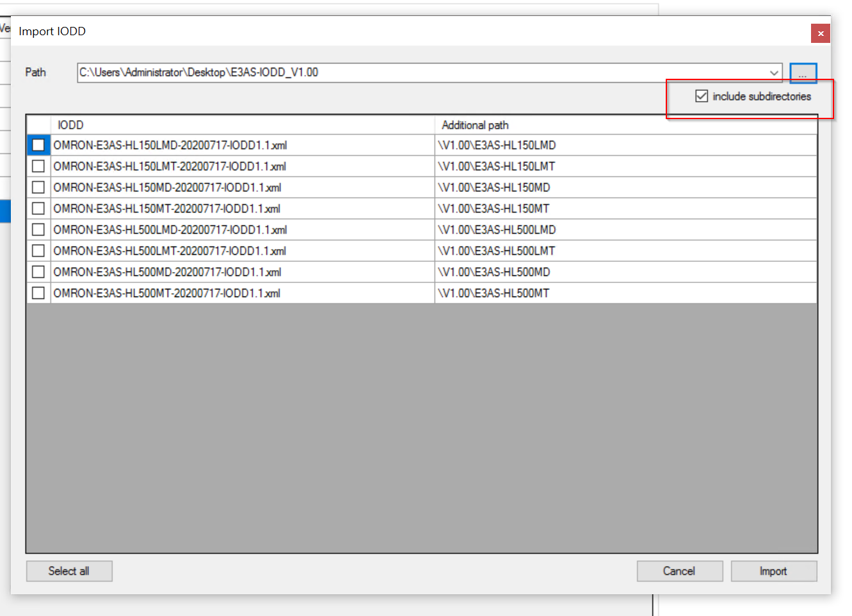Click path cell \V1.00\E3AS-HL500LMD

click(x=626, y=230)
